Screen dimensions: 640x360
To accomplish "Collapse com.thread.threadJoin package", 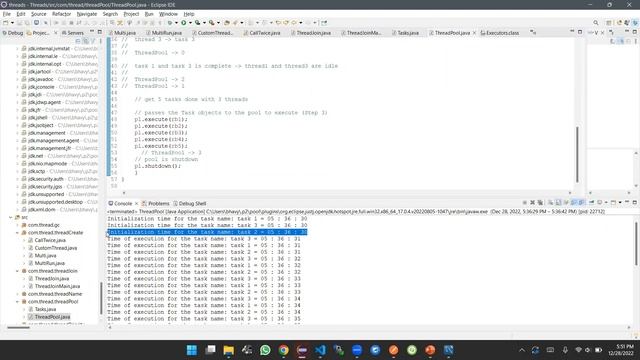I will (x=18, y=271).
